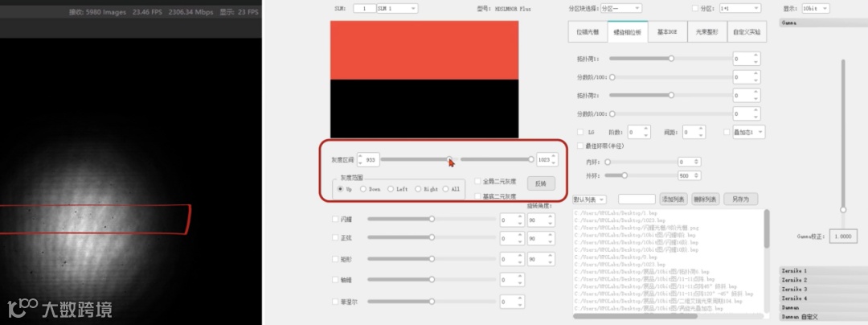
Task: Click the 灰度区间 1023 value stepper
Action: point(547,159)
